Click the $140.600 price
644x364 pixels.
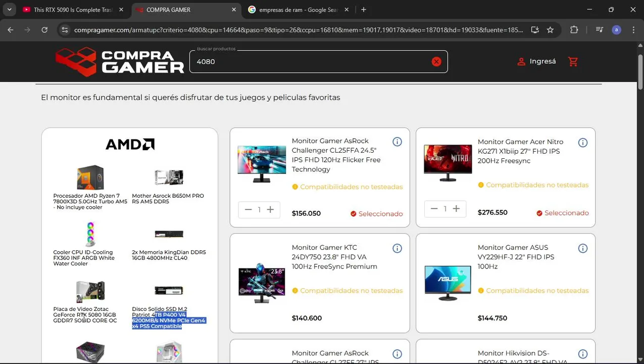(x=307, y=318)
